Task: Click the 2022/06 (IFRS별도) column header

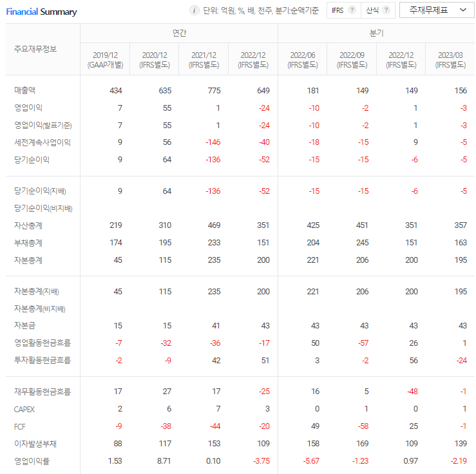Action: point(303,60)
